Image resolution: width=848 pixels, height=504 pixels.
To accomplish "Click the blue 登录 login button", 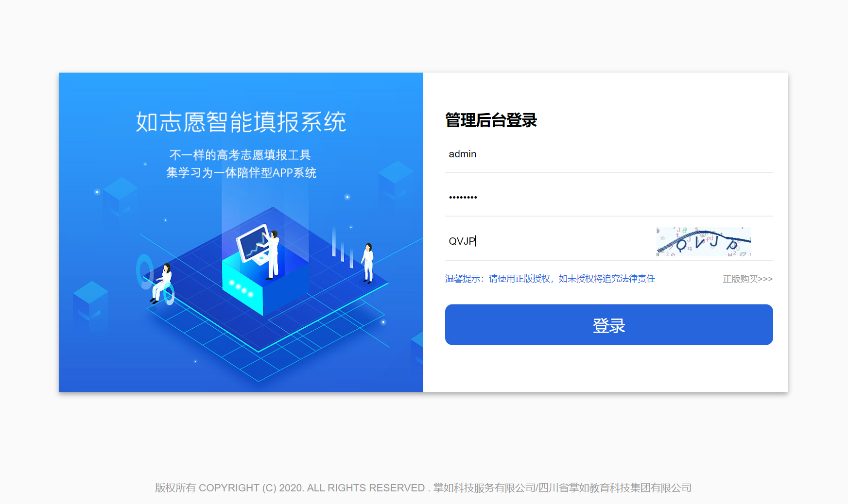I will click(x=609, y=325).
